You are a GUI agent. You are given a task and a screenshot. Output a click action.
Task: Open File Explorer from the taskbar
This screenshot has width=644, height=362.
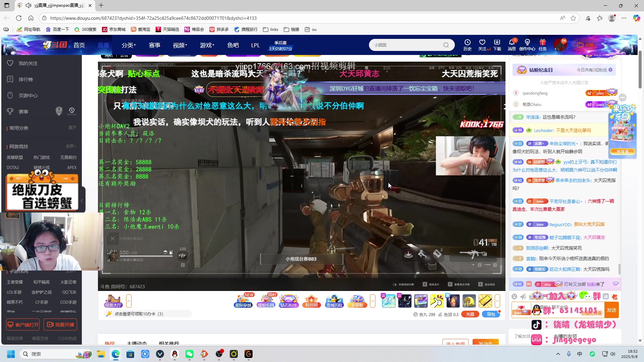101,354
